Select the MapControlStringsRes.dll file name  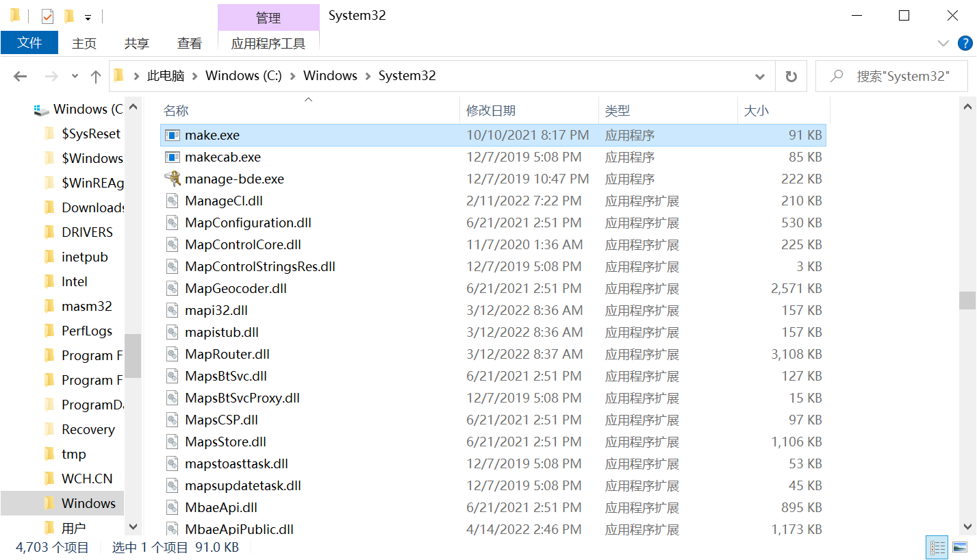(260, 267)
